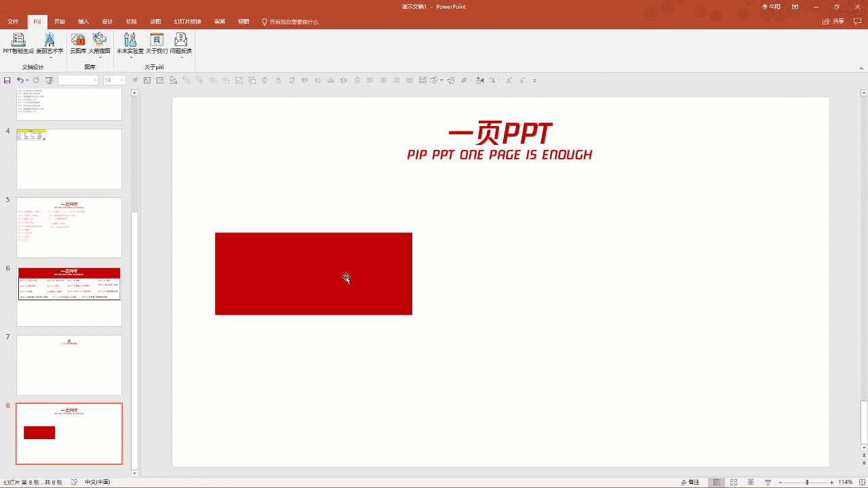The height and width of the screenshot is (488, 868).
Task: Start slideshow from status bar icon
Action: pyautogui.click(x=768, y=482)
